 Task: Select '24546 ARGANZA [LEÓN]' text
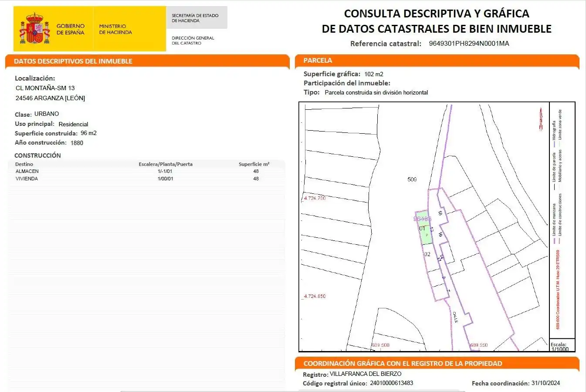click(50, 98)
